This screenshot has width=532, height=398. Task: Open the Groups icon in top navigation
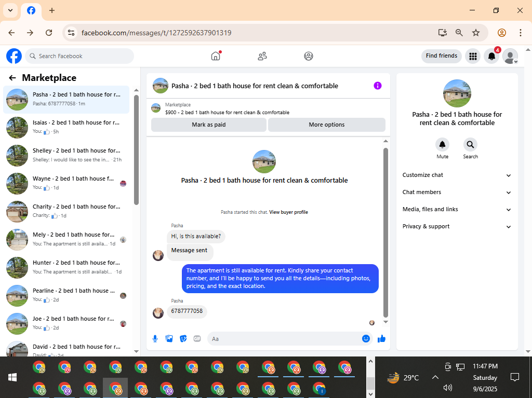pos(309,56)
